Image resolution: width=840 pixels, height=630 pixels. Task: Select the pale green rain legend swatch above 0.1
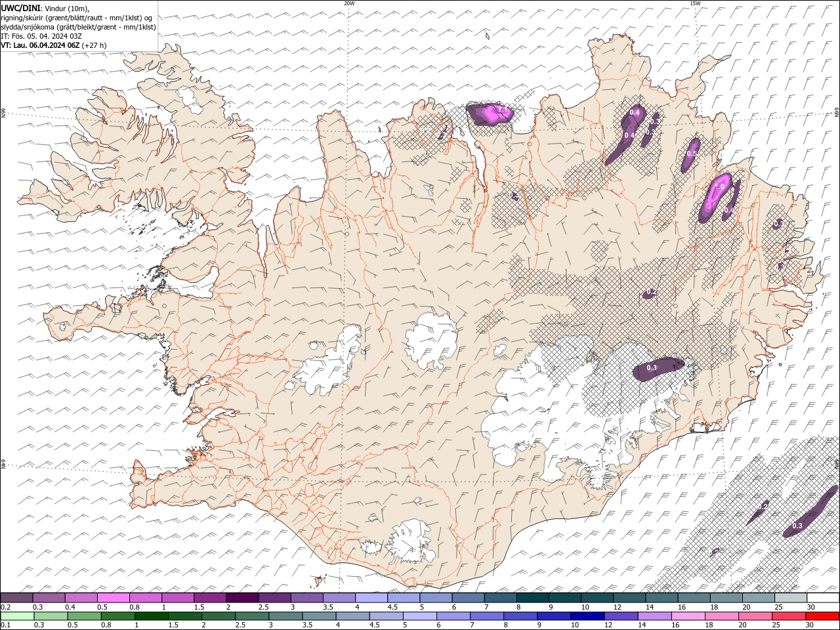(17, 616)
